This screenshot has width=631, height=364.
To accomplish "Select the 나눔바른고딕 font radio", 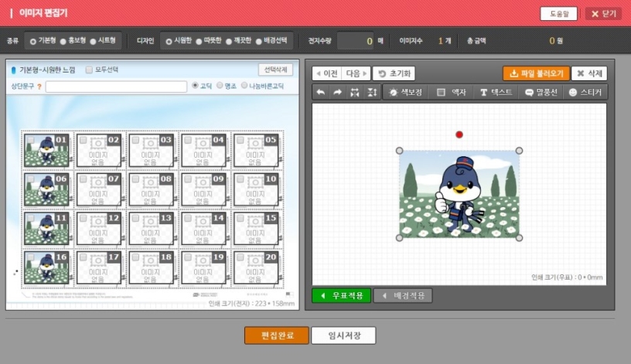I will pyautogui.click(x=244, y=85).
